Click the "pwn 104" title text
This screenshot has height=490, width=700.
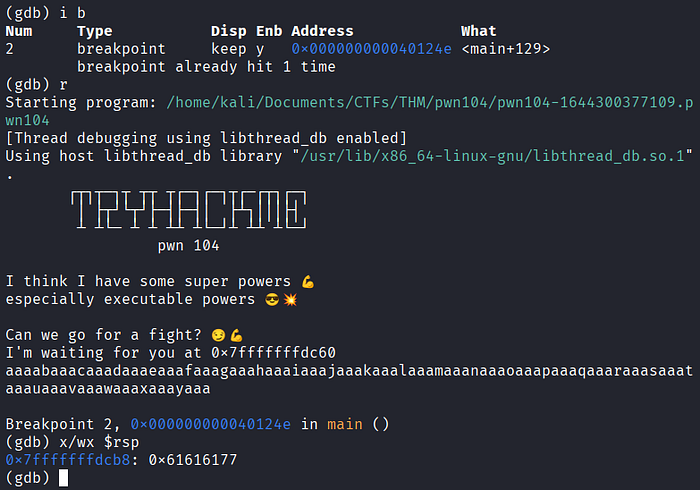click(188, 246)
